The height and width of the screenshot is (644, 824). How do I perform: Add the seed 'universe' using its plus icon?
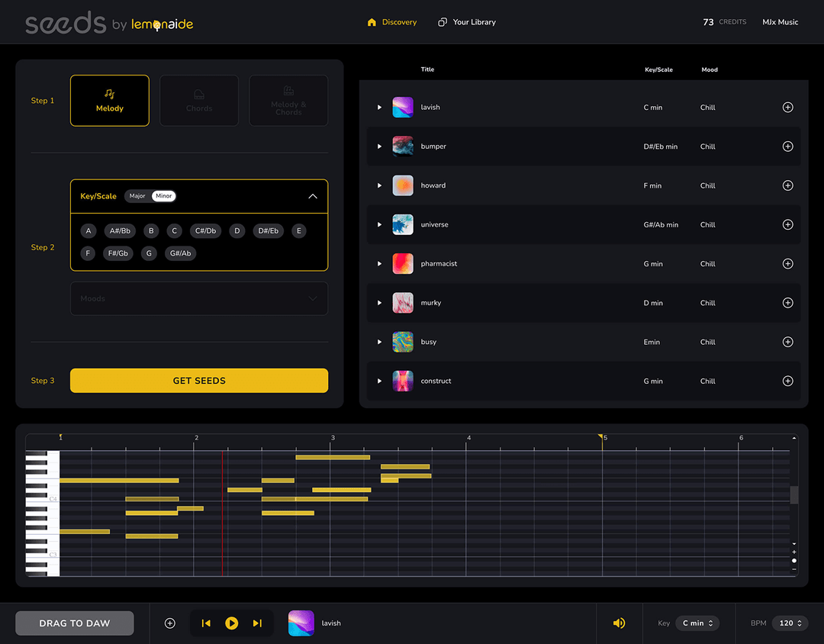[x=787, y=224]
